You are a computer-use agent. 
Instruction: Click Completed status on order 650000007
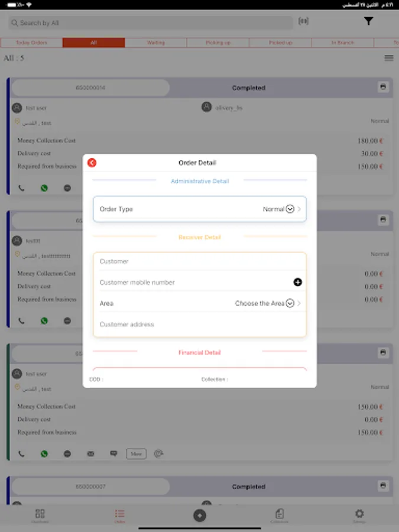pos(249,486)
